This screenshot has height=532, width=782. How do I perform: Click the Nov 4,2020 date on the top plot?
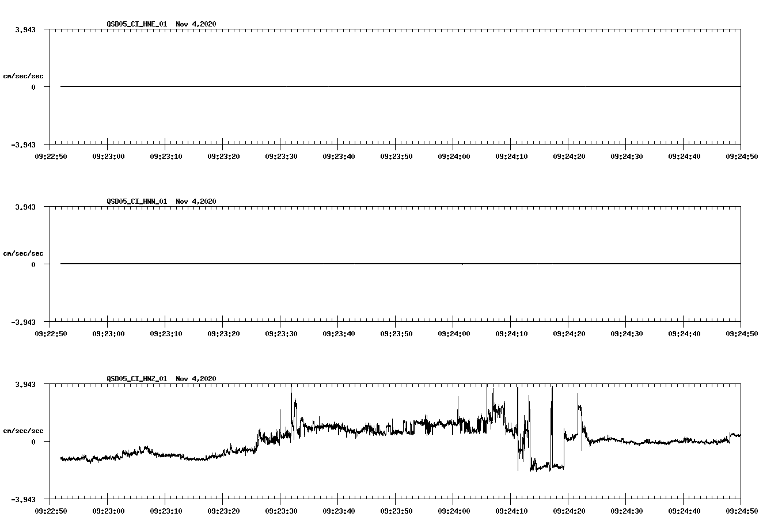(196, 25)
